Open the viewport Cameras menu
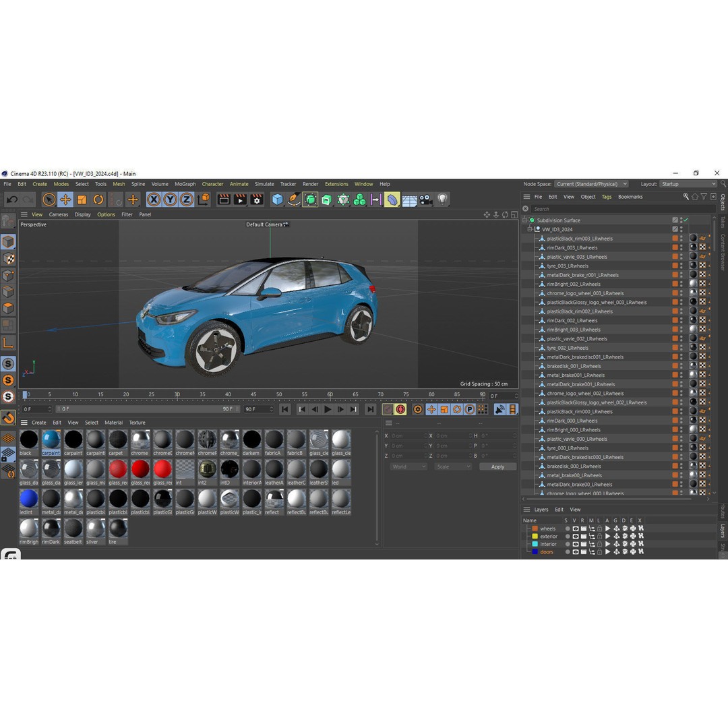Viewport: 728px width, 728px height. [x=59, y=214]
